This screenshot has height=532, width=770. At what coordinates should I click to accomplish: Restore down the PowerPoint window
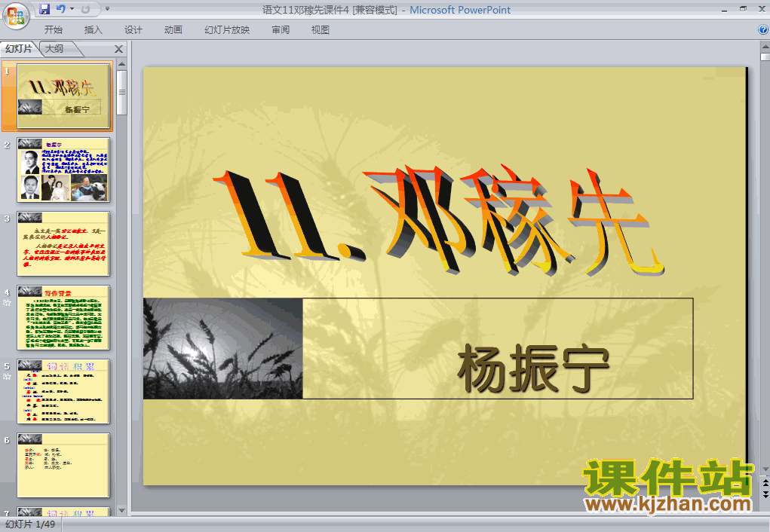[x=743, y=9]
